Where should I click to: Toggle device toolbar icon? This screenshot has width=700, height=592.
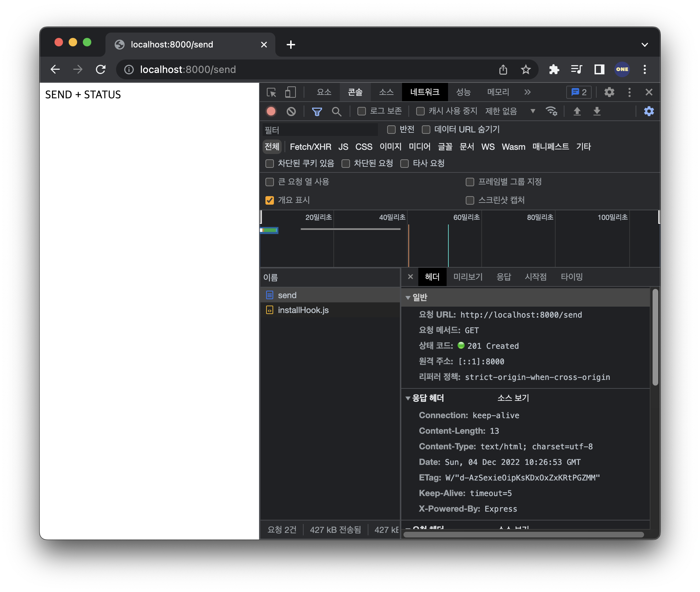tap(290, 92)
